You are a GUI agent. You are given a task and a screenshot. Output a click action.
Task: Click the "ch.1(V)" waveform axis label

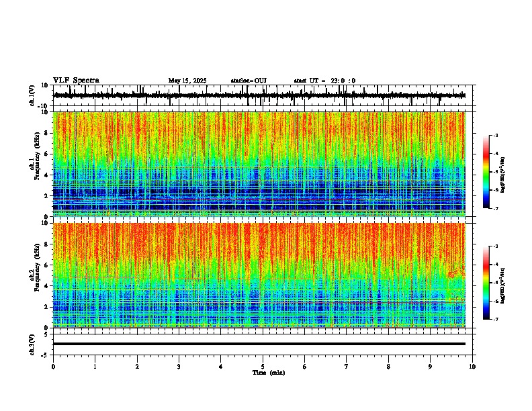[32, 95]
